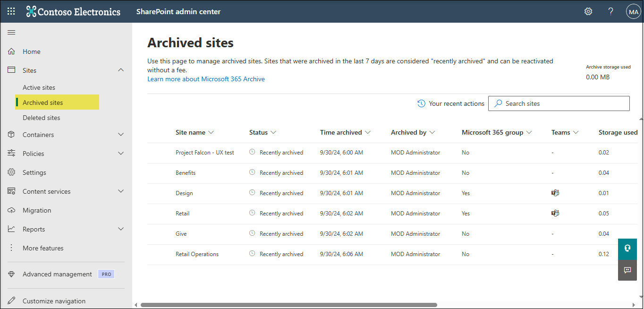This screenshot has height=309, width=644.
Task: Open the MA account avatar
Action: [x=633, y=11]
